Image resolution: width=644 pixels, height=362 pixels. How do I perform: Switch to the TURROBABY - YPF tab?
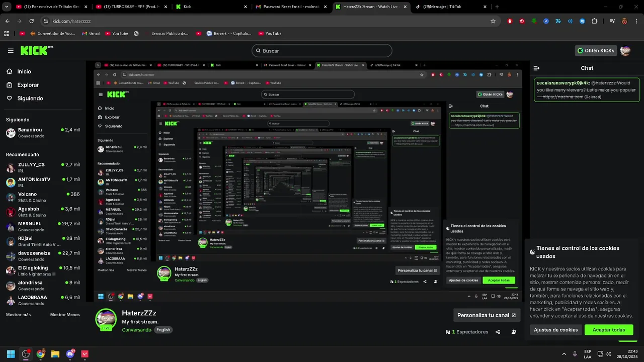pos(131,7)
